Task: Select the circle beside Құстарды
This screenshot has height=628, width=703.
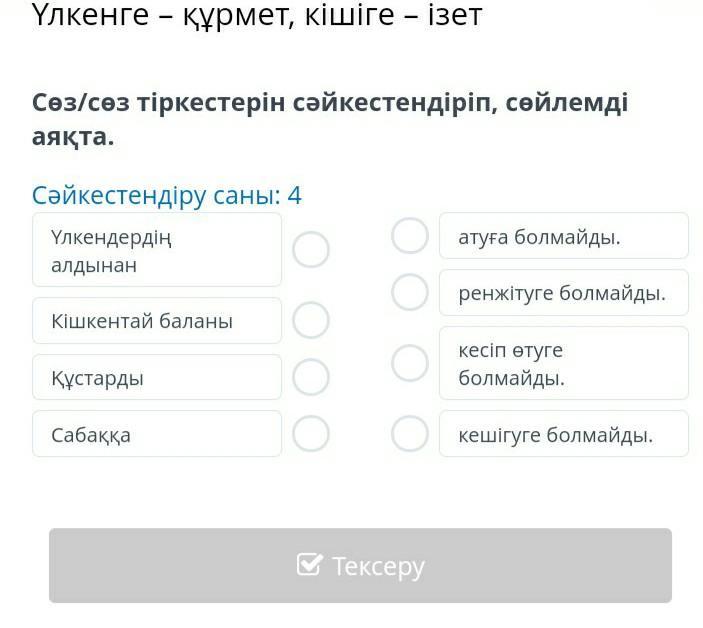Action: click(311, 377)
